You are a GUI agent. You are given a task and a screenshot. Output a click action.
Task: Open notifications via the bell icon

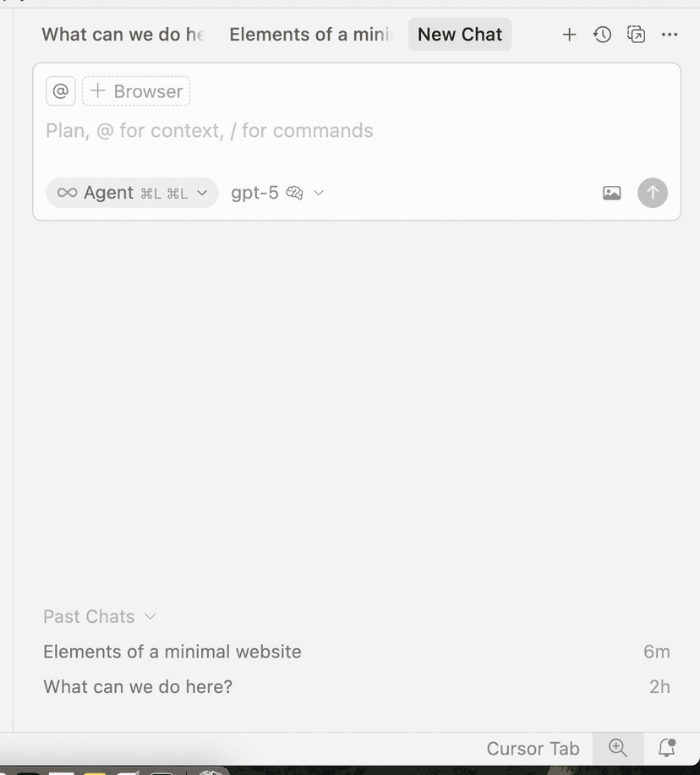(x=667, y=749)
